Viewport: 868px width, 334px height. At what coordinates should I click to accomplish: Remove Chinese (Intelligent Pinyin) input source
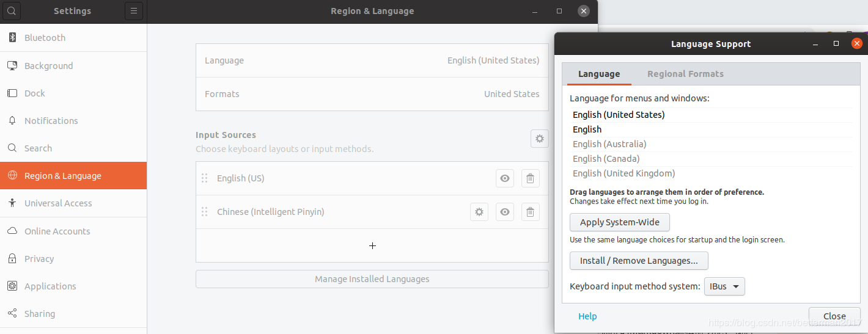coord(530,212)
